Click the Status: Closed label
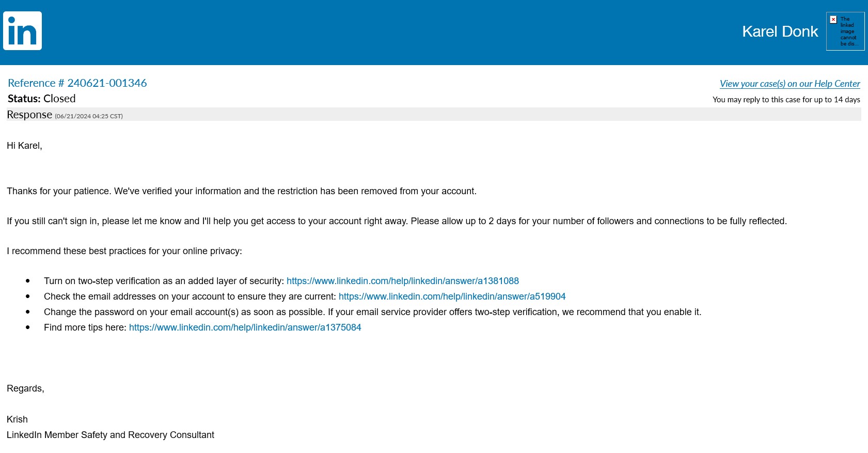 click(42, 99)
